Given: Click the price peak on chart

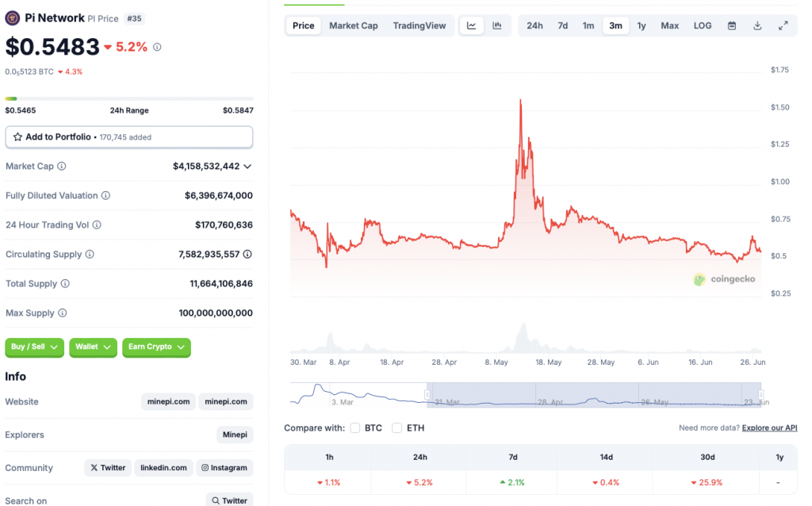Looking at the screenshot, I should [520, 100].
